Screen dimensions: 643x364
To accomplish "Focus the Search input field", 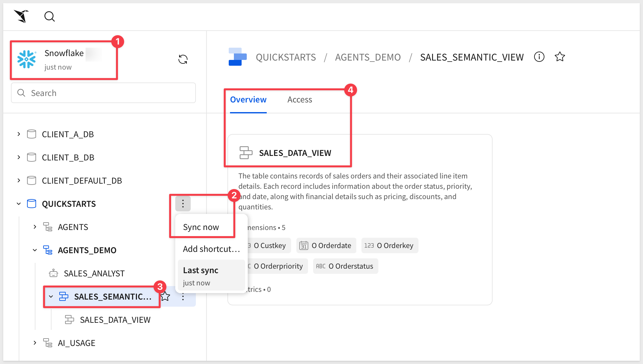I will [103, 93].
